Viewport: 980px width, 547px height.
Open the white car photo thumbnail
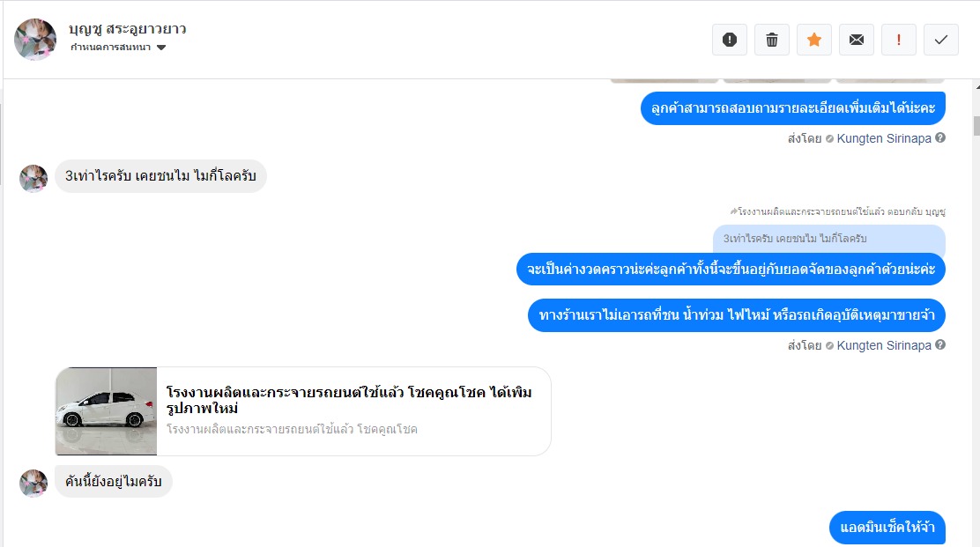tap(107, 411)
